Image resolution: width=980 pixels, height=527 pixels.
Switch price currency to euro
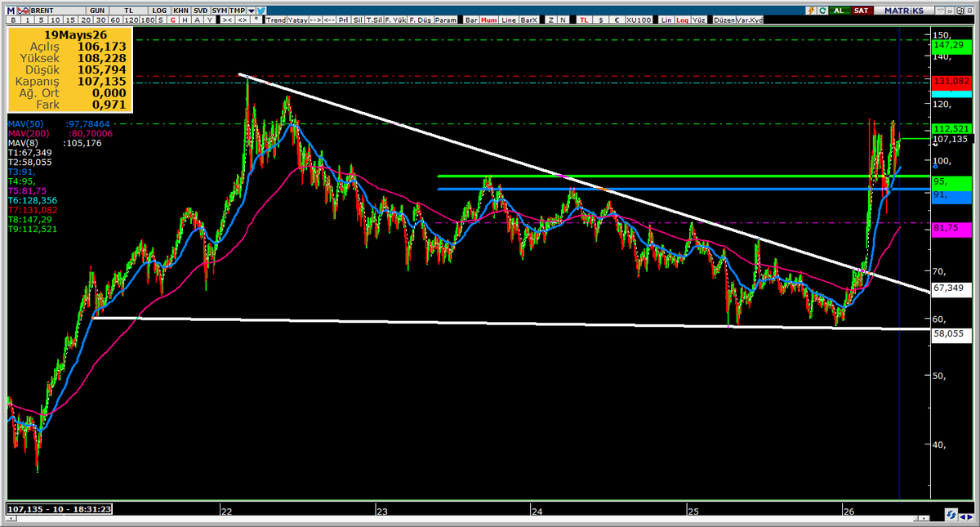pos(616,20)
